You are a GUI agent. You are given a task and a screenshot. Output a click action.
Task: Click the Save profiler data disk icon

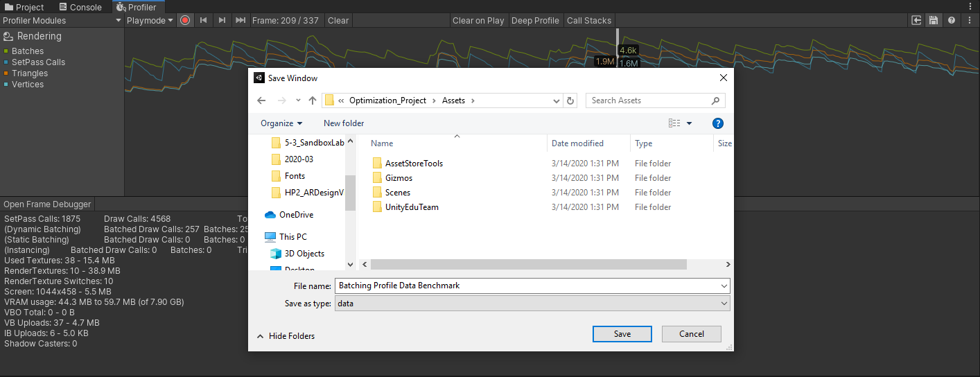pos(934,20)
